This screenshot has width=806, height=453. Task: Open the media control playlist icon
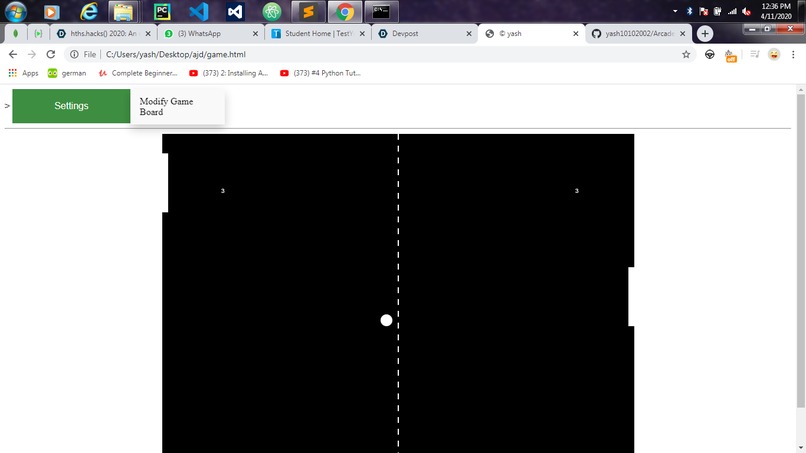point(754,54)
